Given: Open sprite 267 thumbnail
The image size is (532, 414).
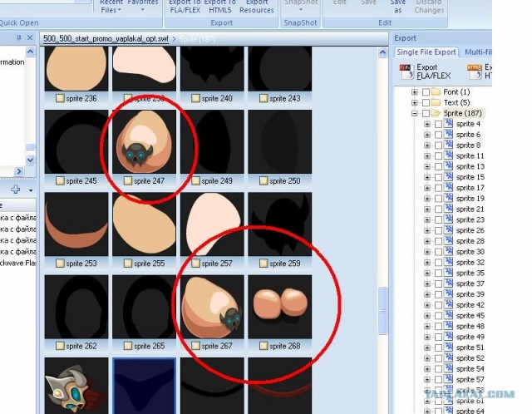Looking at the screenshot, I should coord(212,307).
